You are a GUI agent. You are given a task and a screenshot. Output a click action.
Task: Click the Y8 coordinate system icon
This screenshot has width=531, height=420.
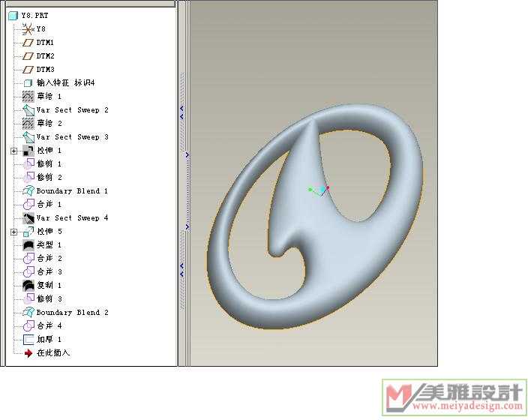(28, 29)
